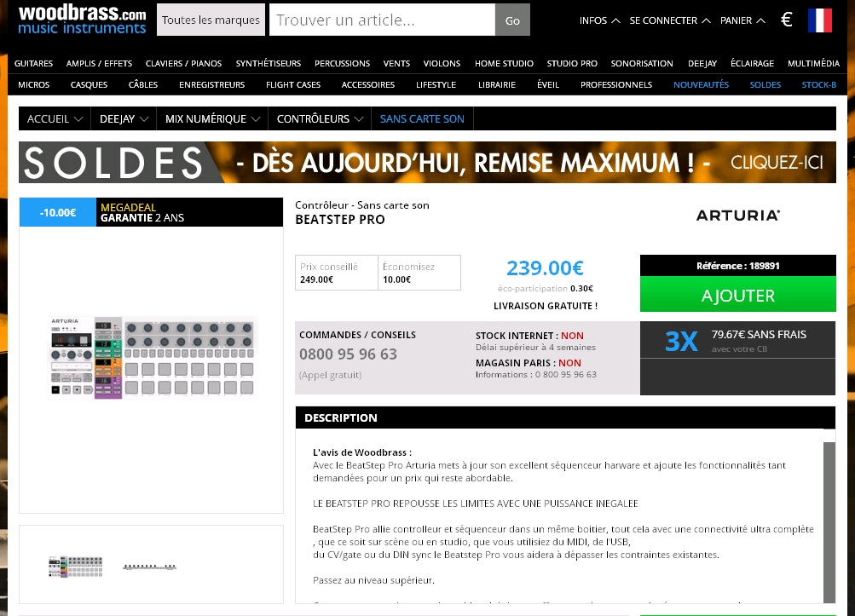Open Toutes les marques brand dropdown
The height and width of the screenshot is (616, 855).
click(x=211, y=20)
